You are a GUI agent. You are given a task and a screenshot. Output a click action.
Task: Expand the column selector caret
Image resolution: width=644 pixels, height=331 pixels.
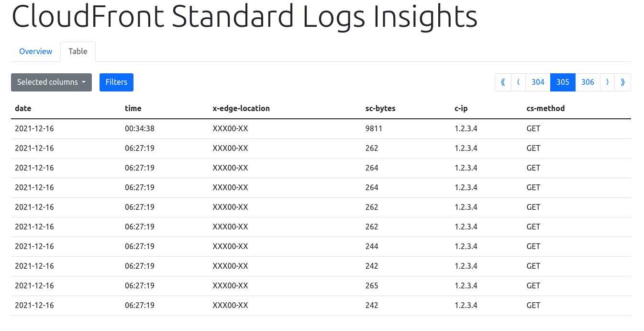point(84,82)
